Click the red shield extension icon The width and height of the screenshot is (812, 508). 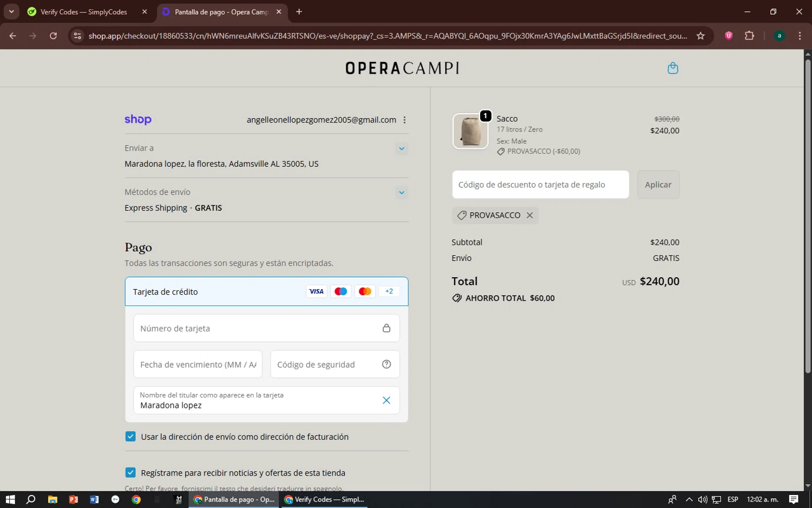[729, 36]
